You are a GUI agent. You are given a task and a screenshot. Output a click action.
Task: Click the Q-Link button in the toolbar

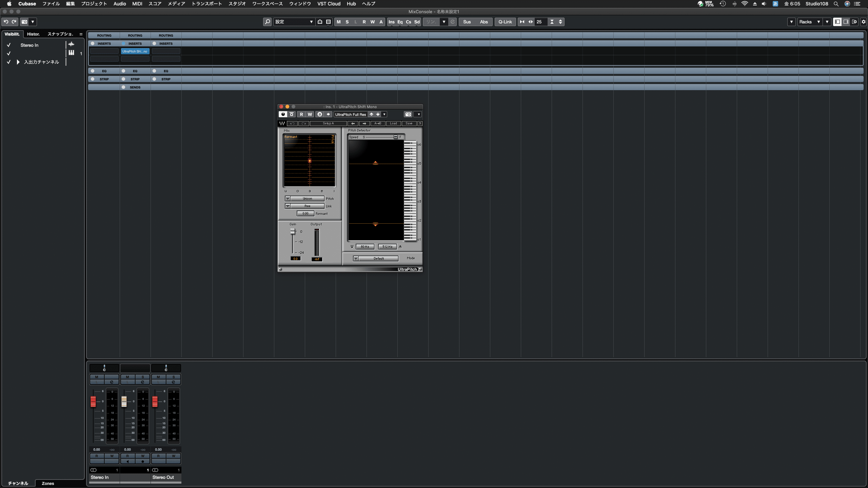[x=505, y=22]
